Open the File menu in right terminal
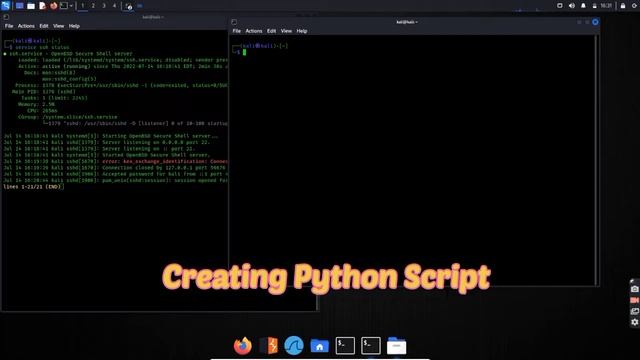Screen dimensions: 640x360 pos(237,31)
